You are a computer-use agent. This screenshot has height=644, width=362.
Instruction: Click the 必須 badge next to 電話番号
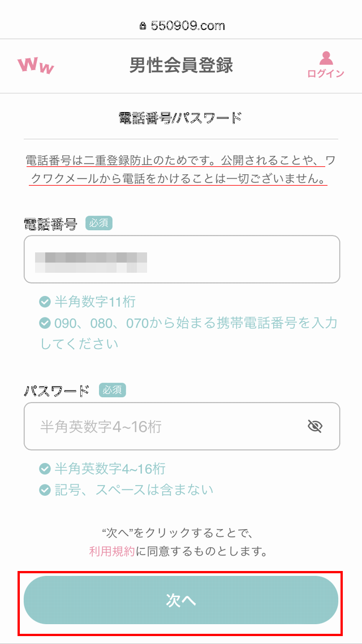(99, 223)
